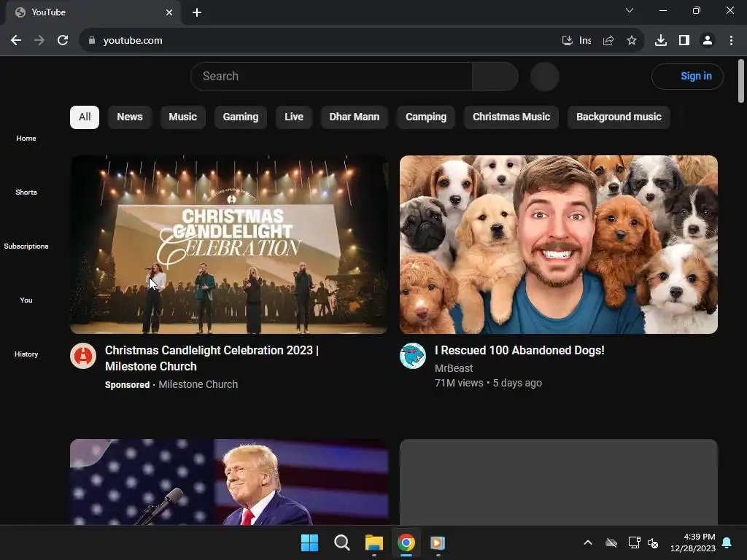
Task: Reload the YouTube page
Action: tap(63, 41)
